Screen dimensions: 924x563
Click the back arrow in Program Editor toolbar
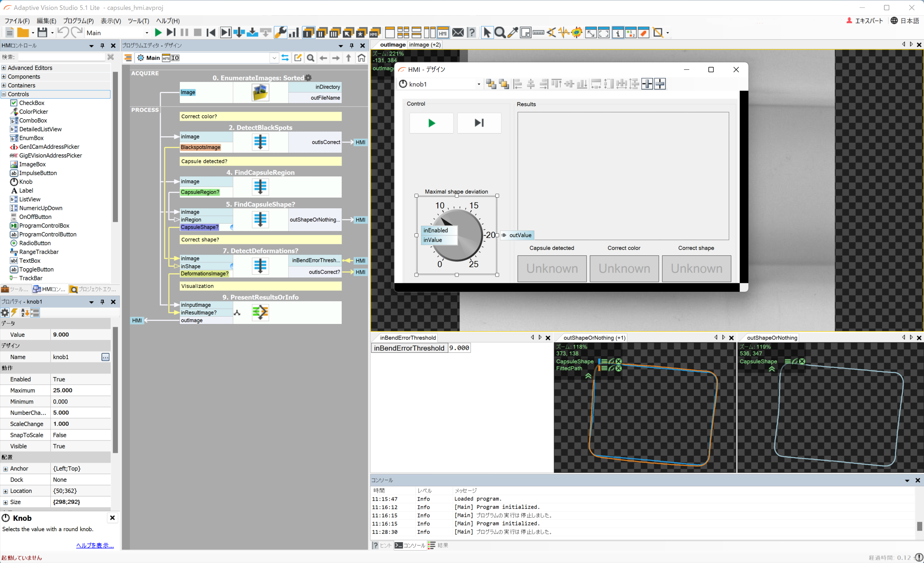(323, 58)
